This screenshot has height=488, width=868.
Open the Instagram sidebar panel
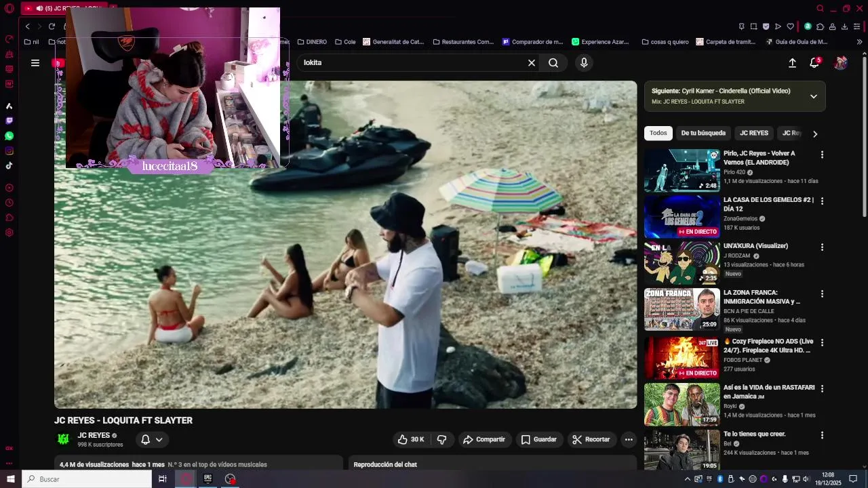click(x=9, y=150)
